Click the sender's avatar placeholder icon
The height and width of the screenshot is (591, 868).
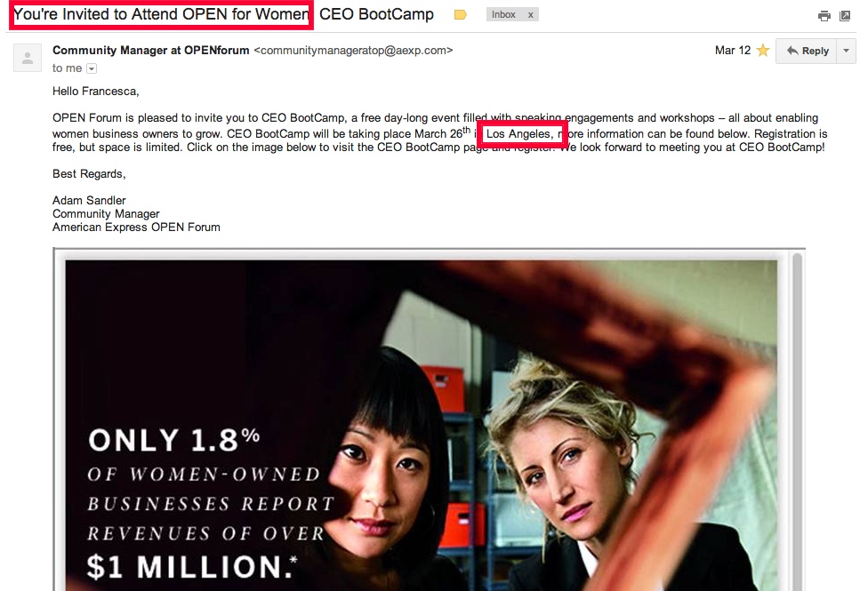(28, 58)
